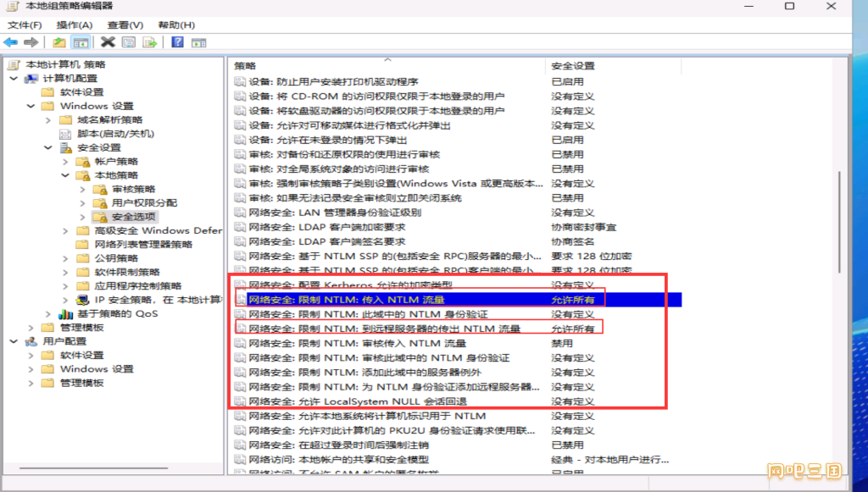This screenshot has width=868, height=492.
Task: Expand the 软件限制策略 node arrow
Action: 65,272
